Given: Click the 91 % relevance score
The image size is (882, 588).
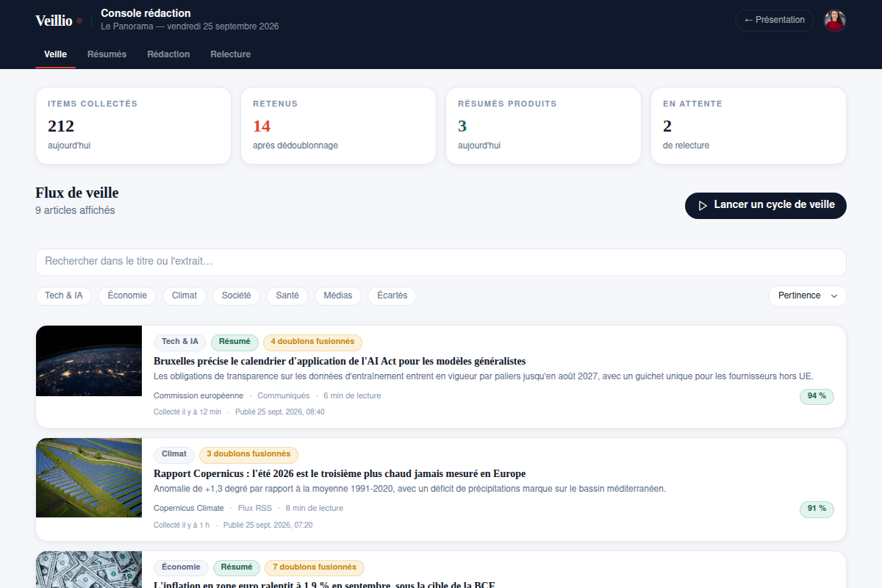Looking at the screenshot, I should [817, 509].
